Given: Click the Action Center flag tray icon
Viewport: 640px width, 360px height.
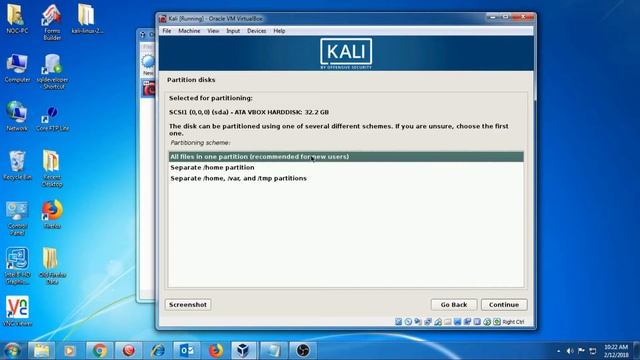Looking at the screenshot, I should click(x=581, y=351).
